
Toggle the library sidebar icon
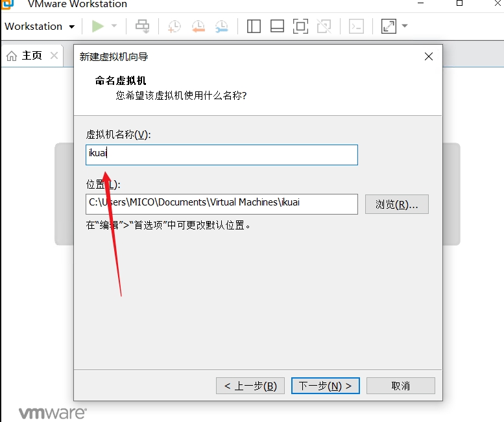pyautogui.click(x=254, y=27)
